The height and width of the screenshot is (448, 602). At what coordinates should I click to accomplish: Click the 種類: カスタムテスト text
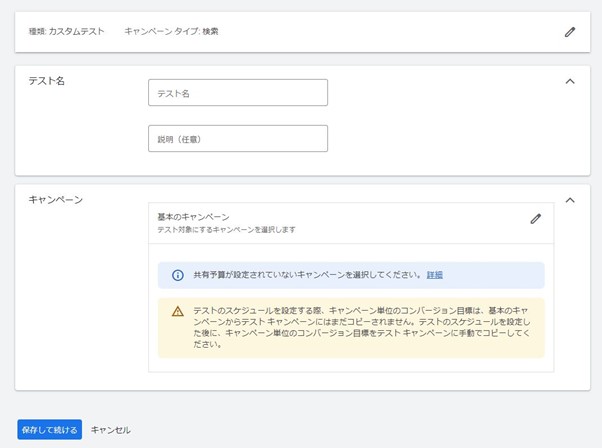point(66,32)
